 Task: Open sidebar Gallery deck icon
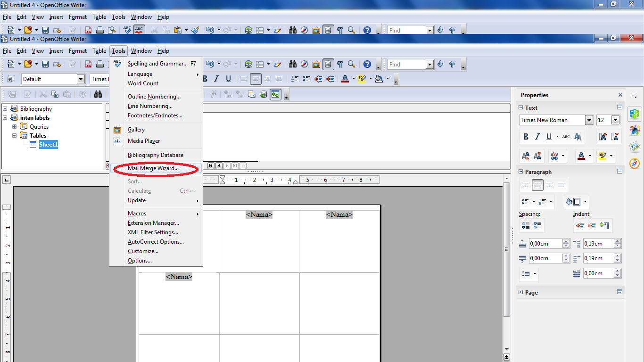click(x=635, y=147)
